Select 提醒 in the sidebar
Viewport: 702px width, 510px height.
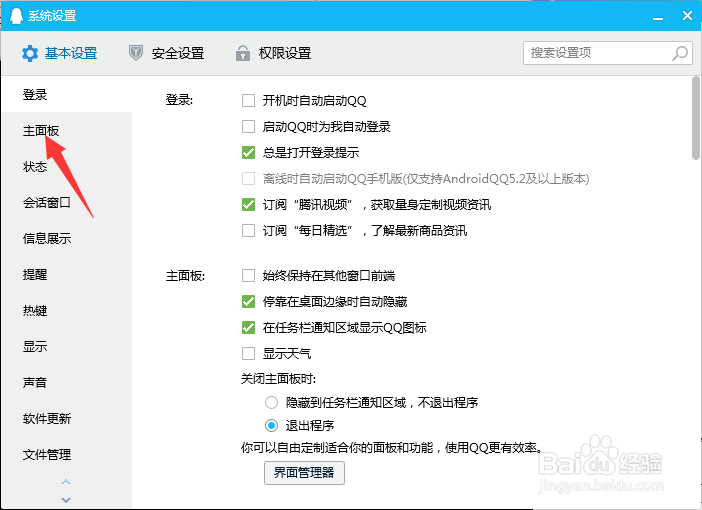pyautogui.click(x=35, y=274)
